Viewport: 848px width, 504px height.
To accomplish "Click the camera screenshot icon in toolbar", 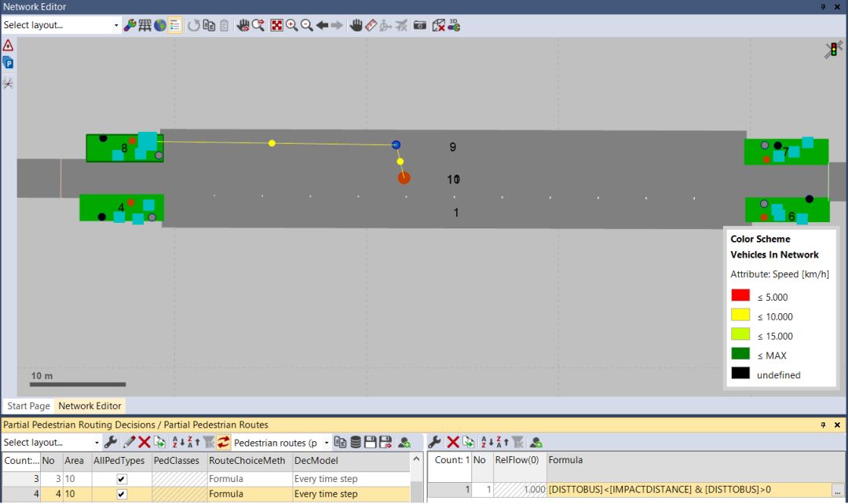I will (420, 25).
